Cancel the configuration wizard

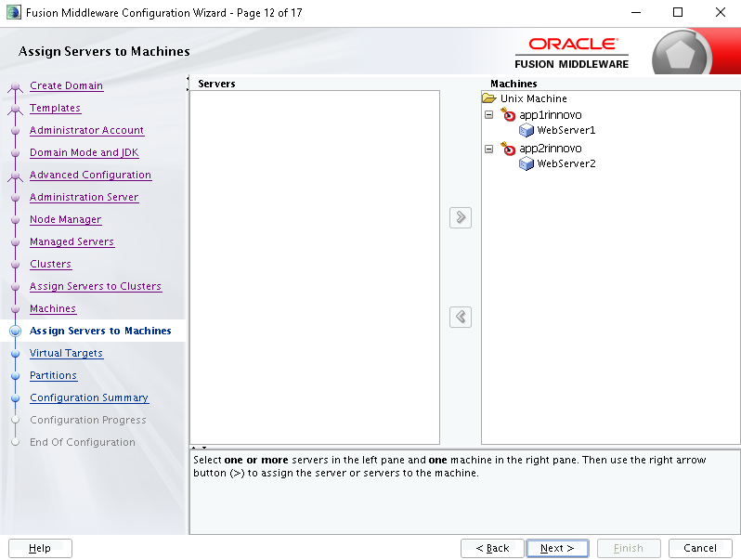pyautogui.click(x=700, y=548)
